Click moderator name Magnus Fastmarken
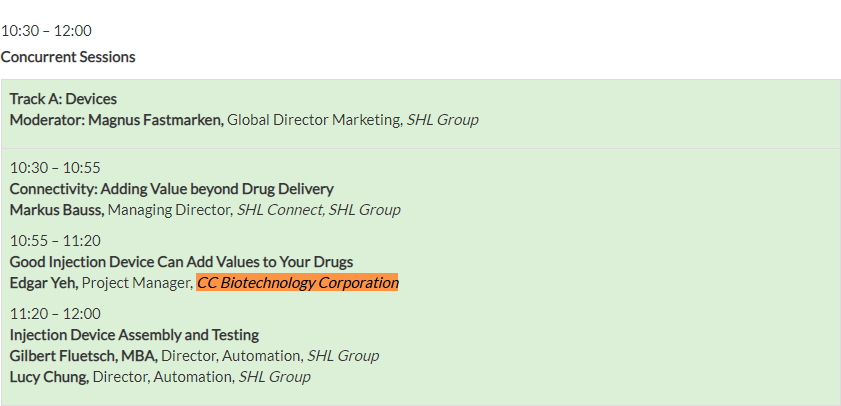841x406 pixels. click(156, 120)
